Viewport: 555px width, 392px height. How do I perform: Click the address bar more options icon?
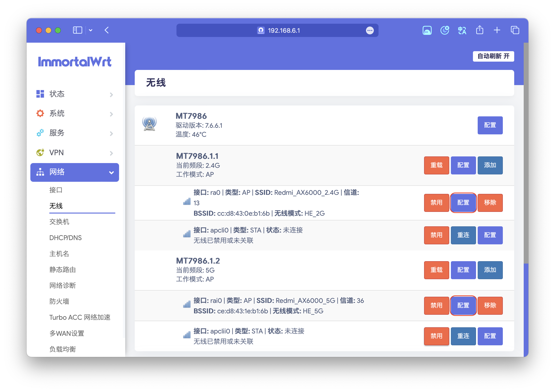(x=370, y=30)
